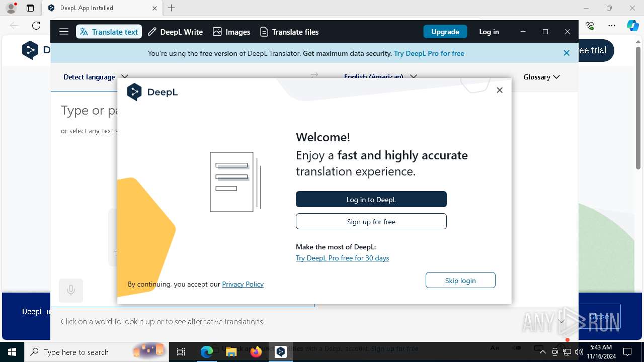644x362 pixels.
Task: Open the browser profile icon
Action: click(11, 8)
